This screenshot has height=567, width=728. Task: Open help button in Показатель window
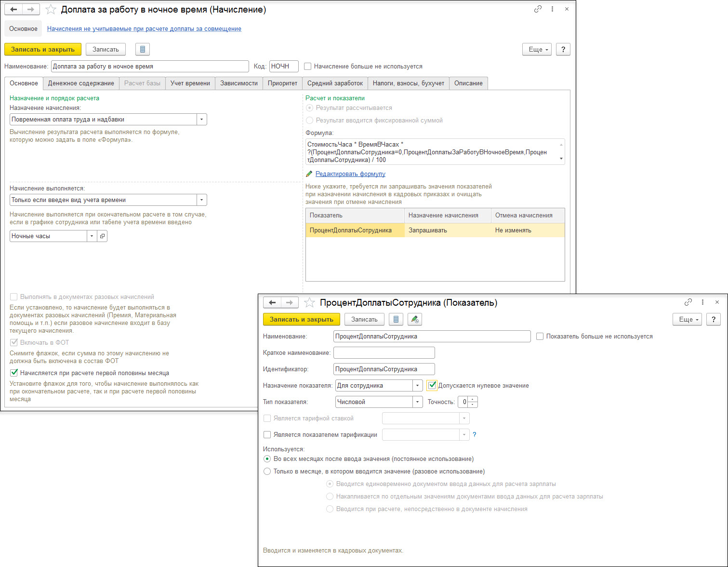coord(714,319)
